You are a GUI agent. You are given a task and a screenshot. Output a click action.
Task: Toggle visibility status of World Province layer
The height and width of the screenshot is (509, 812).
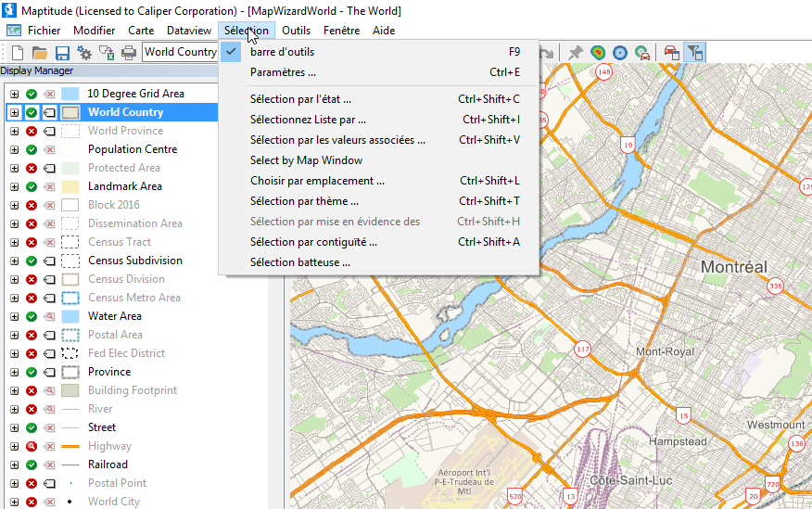(x=32, y=131)
